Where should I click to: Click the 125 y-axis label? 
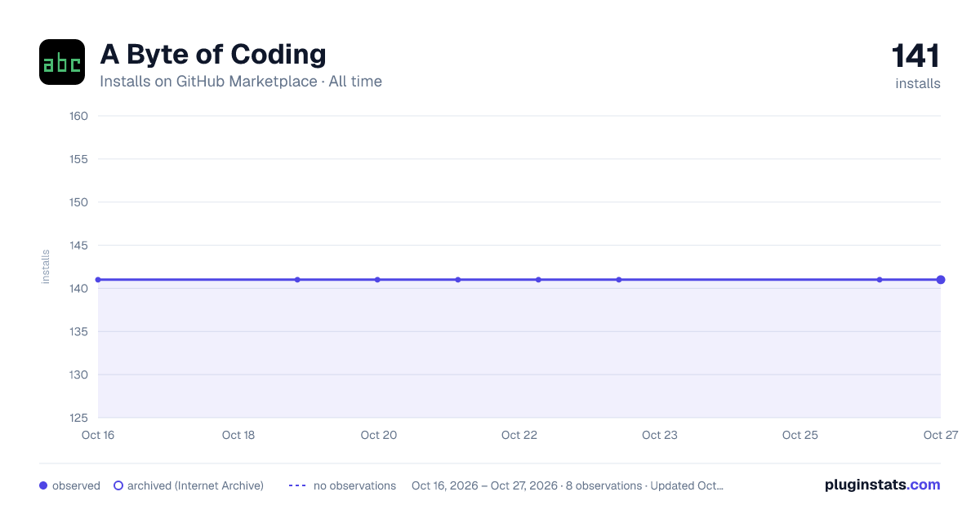79,418
